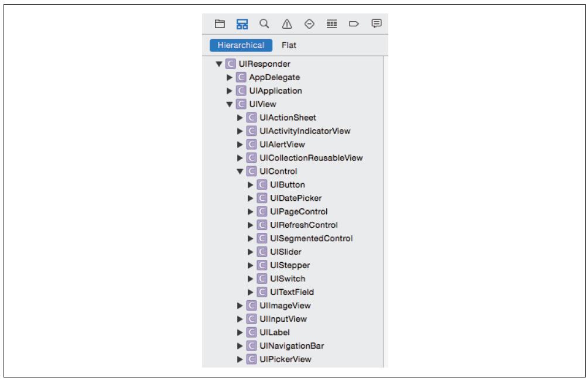Select the UITextField class name
Image resolution: width=588 pixels, height=381 pixels.
[x=292, y=292]
